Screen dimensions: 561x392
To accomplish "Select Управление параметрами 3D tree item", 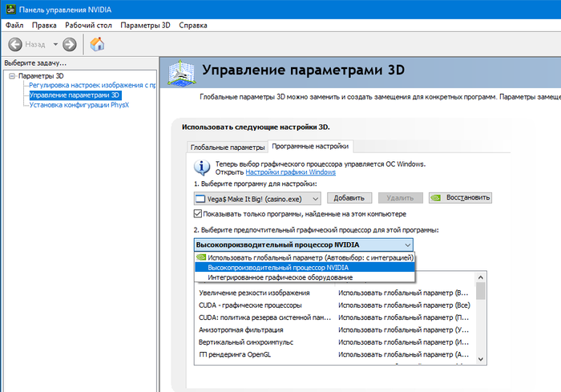I will tap(75, 95).
